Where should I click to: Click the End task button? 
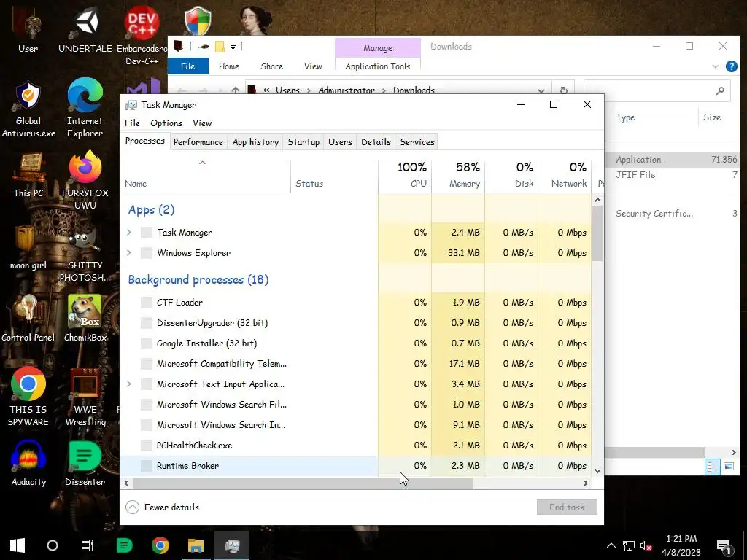tap(567, 507)
